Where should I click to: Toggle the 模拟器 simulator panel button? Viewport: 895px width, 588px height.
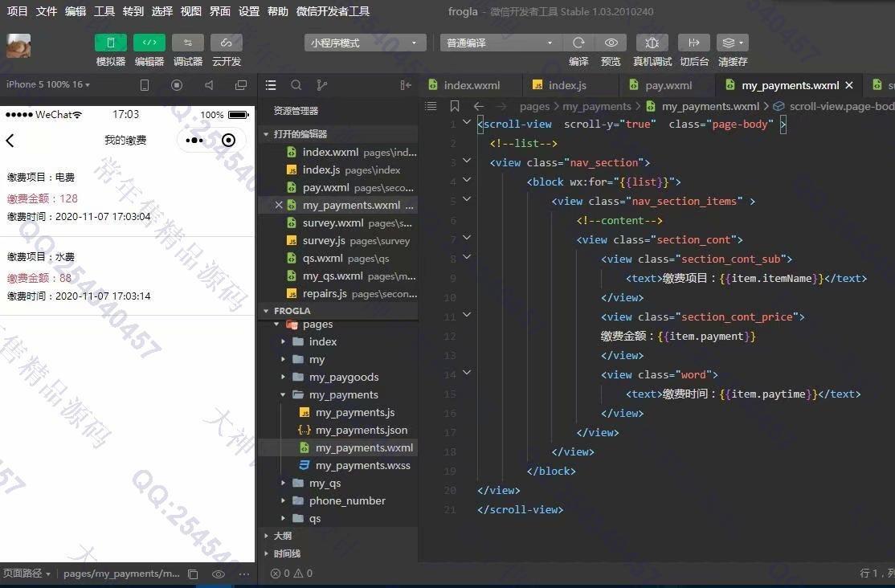click(x=110, y=43)
